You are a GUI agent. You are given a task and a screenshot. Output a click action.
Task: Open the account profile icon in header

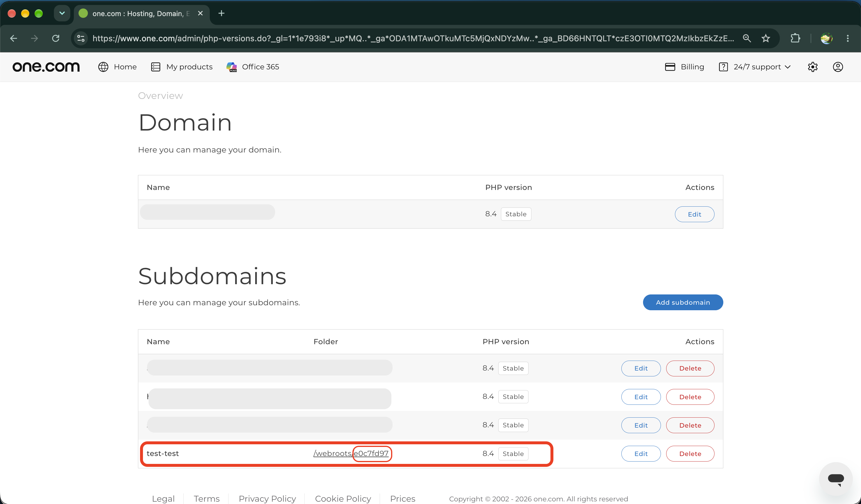coord(838,67)
